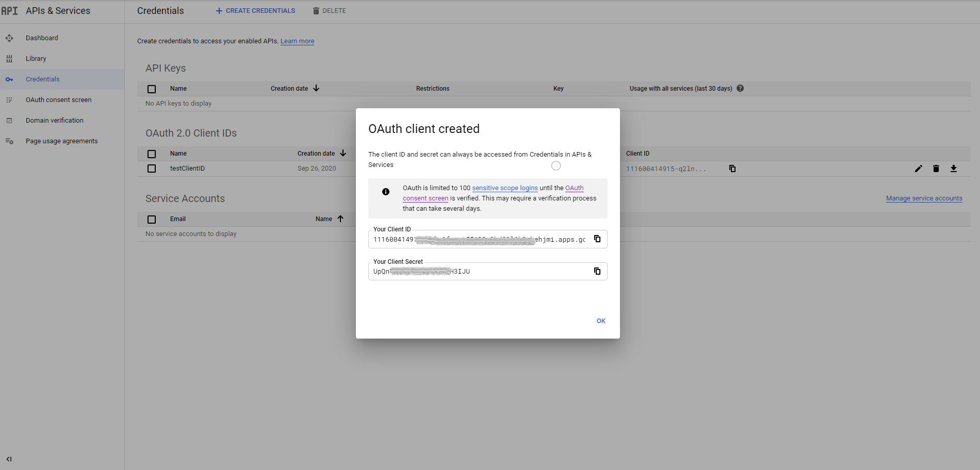Go to OAuth consent screen

pos(58,100)
